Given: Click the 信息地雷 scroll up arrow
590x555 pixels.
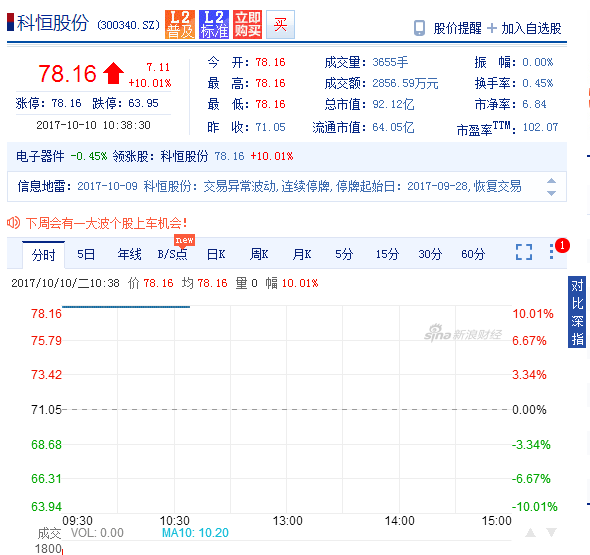Looking at the screenshot, I should tap(551, 181).
